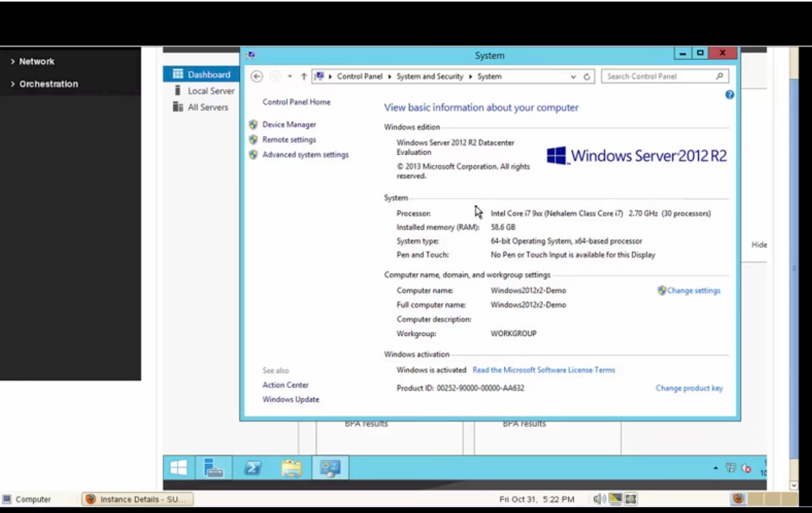Read the Microsoft Software License Terms
This screenshot has width=812, height=513.
544,370
